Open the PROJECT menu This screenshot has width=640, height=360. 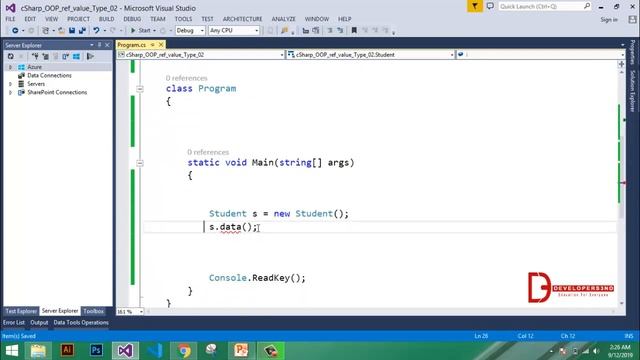click(x=78, y=19)
